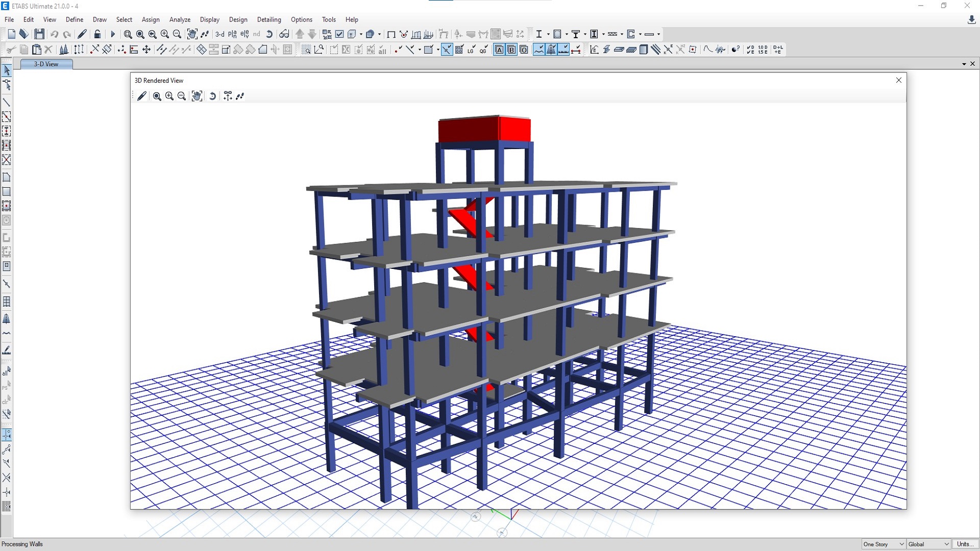Toggle the Lock model padlock icon
This screenshot has height=551, width=980.
(97, 34)
